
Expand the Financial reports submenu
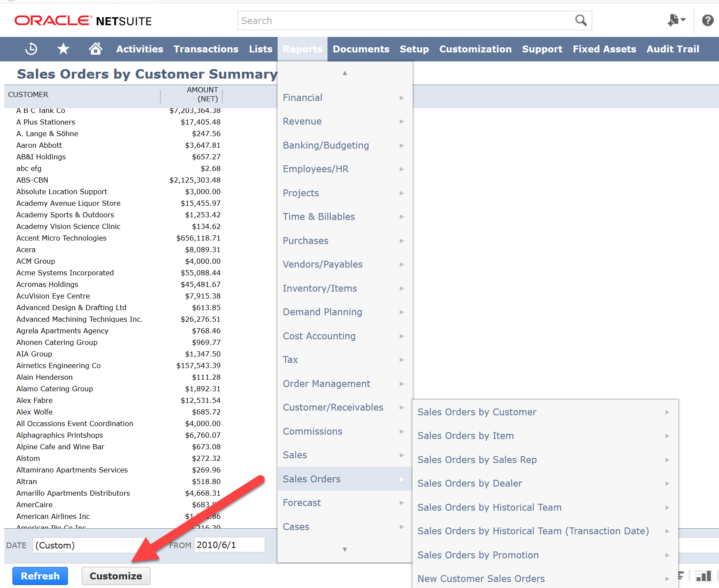click(x=345, y=97)
